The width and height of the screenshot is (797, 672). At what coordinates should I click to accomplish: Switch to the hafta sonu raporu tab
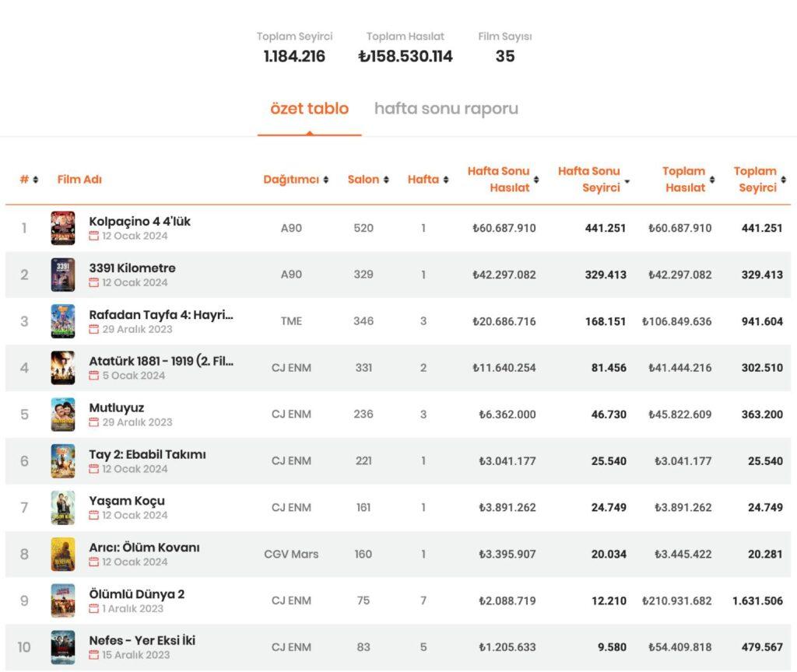click(446, 109)
